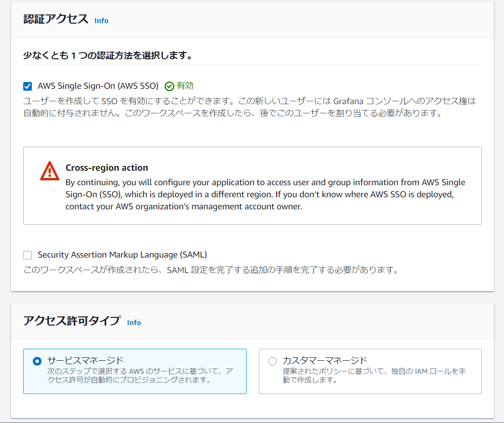Image resolution: width=504 pixels, height=423 pixels.
Task: Open the Info link beside 認証アクセス
Action: pos(101,21)
